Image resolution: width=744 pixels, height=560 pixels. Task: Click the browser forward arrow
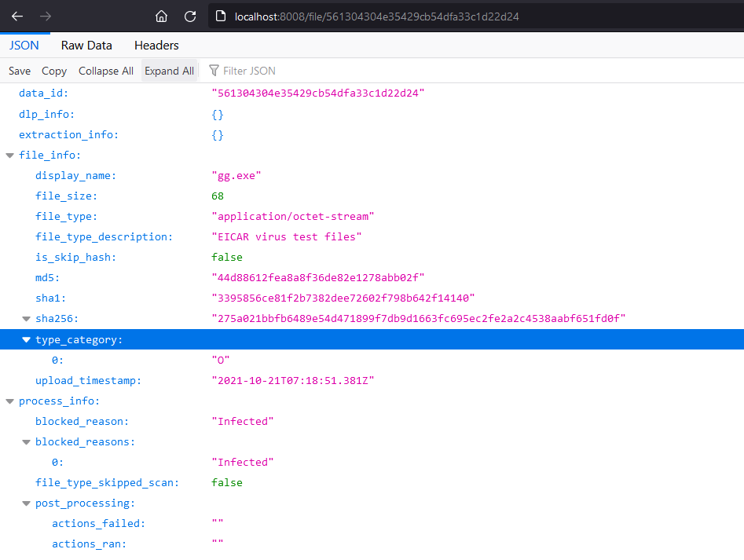click(x=46, y=16)
